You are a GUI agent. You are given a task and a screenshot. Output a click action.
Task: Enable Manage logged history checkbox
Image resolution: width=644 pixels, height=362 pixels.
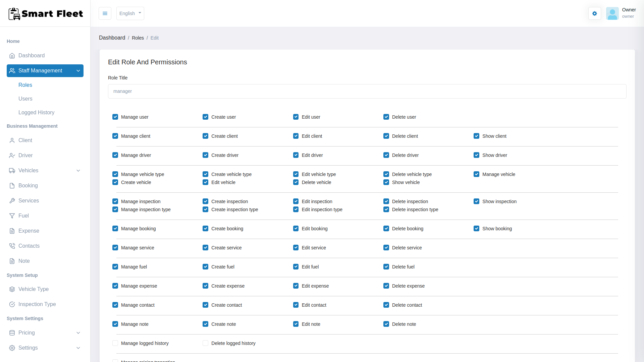tap(115, 343)
